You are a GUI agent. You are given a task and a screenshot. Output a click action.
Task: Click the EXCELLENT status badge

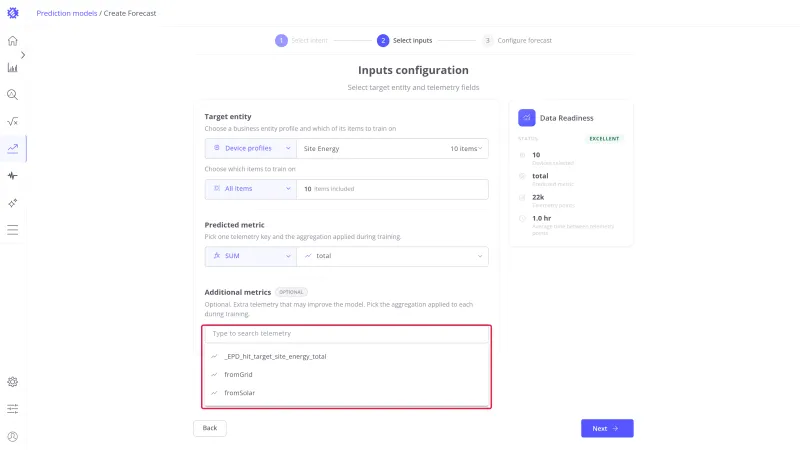click(x=604, y=139)
